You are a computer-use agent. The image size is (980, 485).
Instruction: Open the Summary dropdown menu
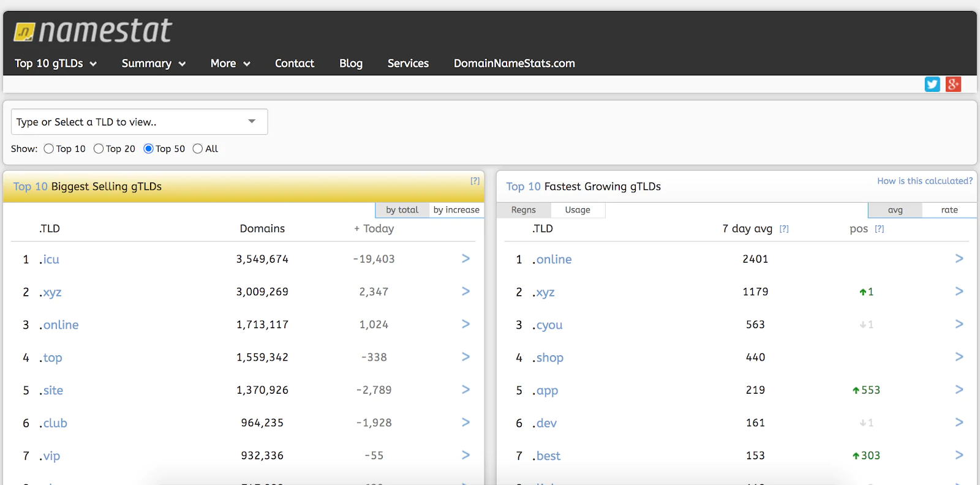[x=153, y=64]
